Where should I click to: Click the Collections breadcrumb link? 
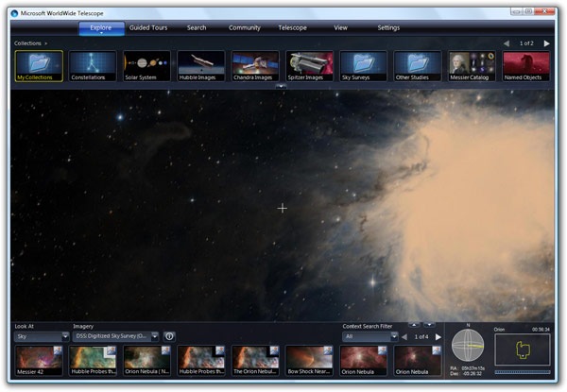(27, 43)
